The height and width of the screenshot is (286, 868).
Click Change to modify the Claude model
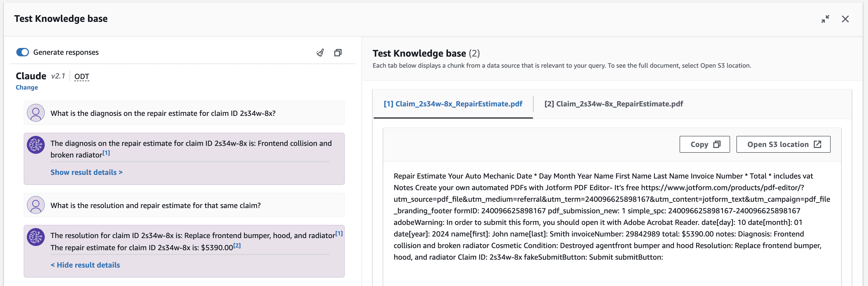tap(26, 87)
